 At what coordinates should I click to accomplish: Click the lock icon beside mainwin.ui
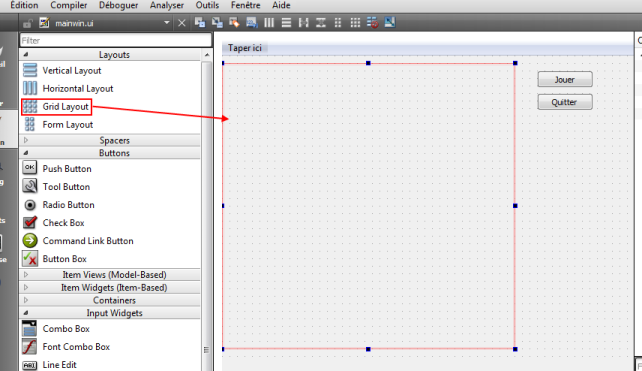(27, 23)
